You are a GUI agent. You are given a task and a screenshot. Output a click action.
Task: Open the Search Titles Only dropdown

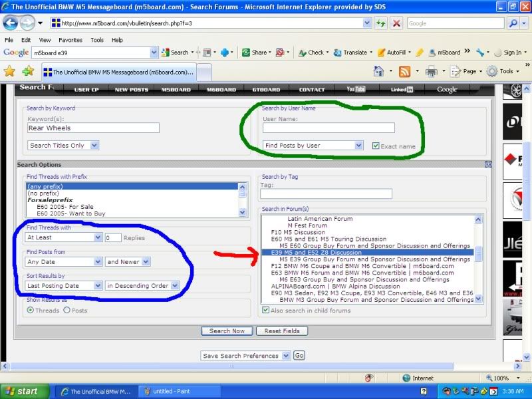tap(63, 145)
